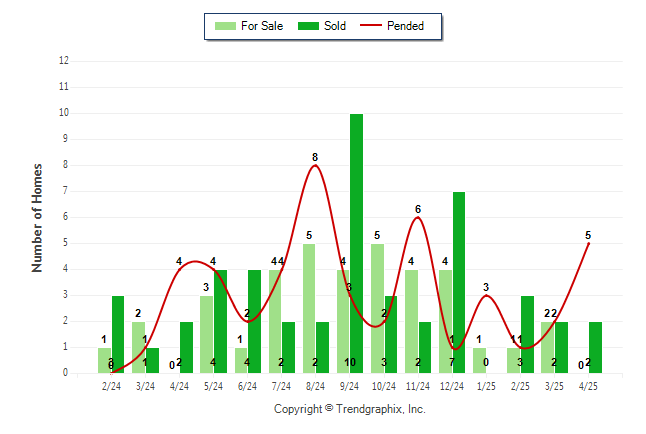Click the 10/24 For Sale bar
The image size is (646, 434).
(x=377, y=308)
